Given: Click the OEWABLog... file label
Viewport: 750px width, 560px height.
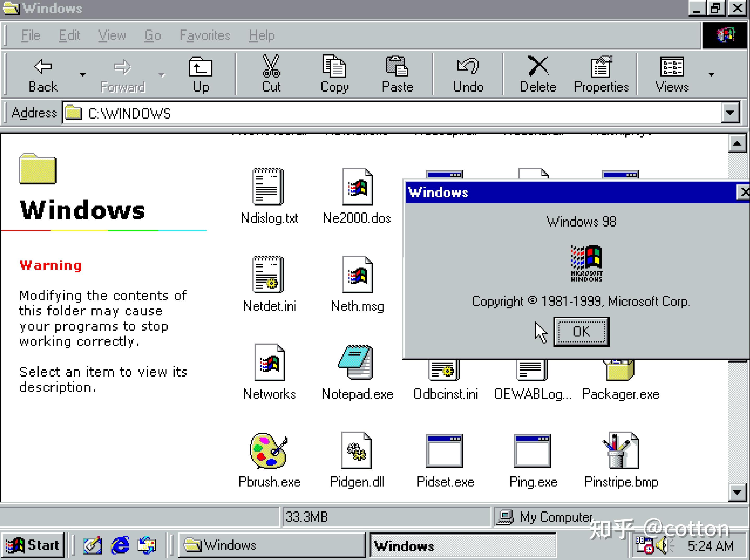Looking at the screenshot, I should click(533, 394).
